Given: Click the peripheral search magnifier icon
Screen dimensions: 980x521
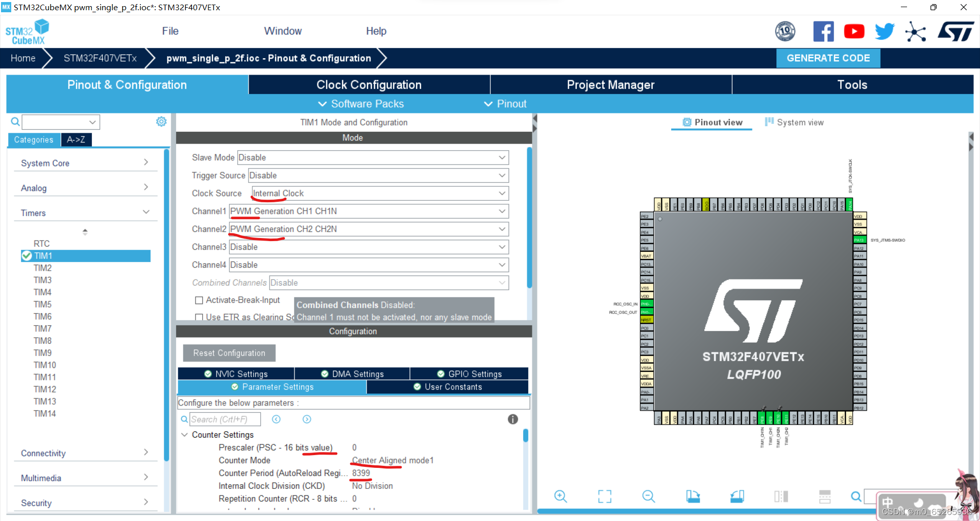Looking at the screenshot, I should coord(15,122).
